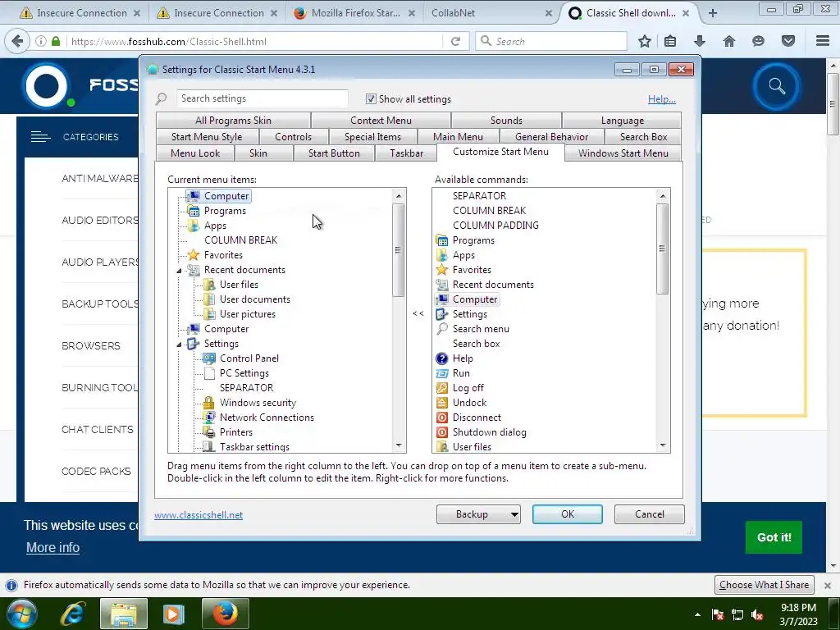Click the Shutdown dialog icon
Screen dimensions: 840x630
click(x=442, y=432)
